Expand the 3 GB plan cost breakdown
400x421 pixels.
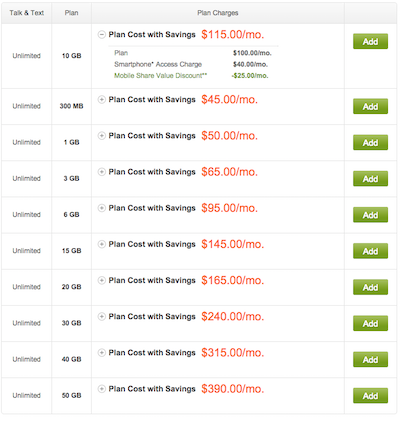(x=102, y=172)
